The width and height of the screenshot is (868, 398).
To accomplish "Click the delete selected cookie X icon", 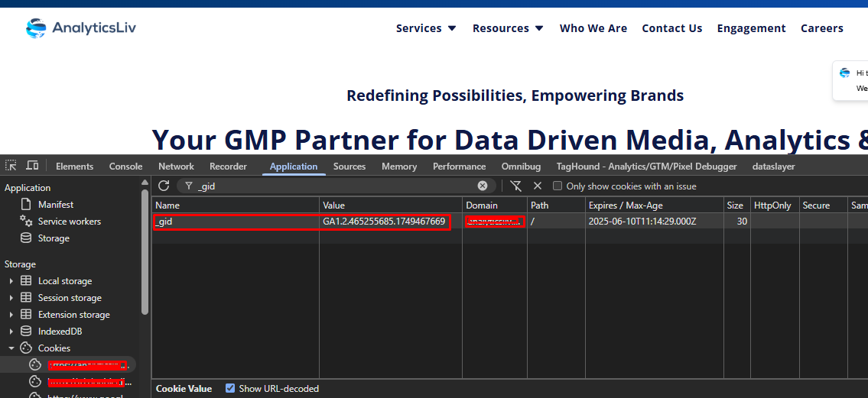I will click(538, 186).
